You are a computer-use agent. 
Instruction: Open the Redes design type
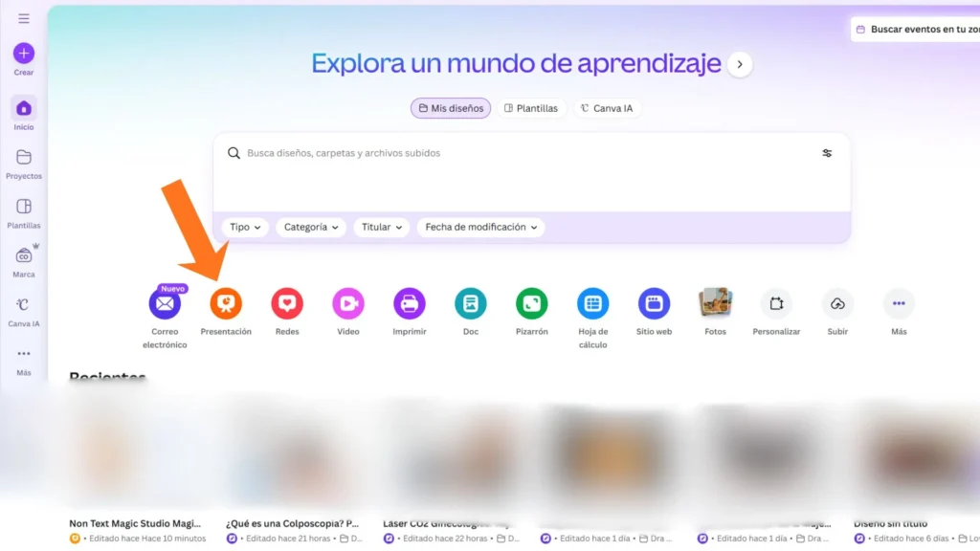[x=287, y=302]
